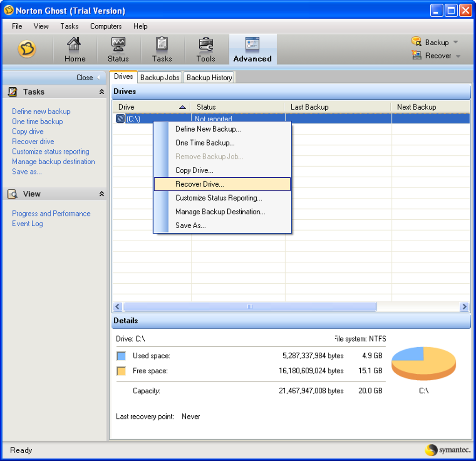Open the Recover dropdown arrow
Screen dimensions: 476x461
[458, 56]
